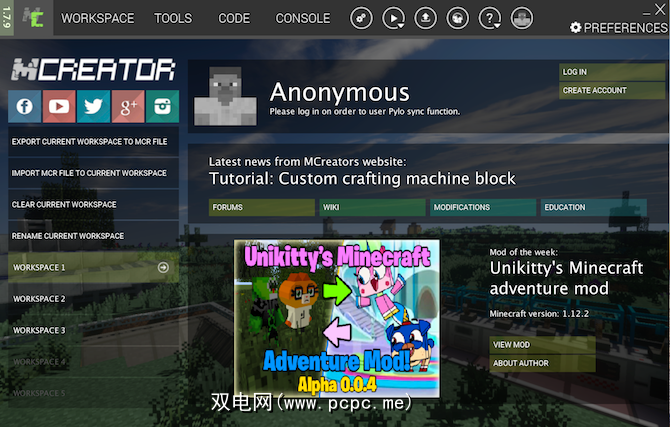This screenshot has width=670, height=427.
Task: Click the Unikitty's Minecraft mod thumbnail
Action: pos(337,318)
